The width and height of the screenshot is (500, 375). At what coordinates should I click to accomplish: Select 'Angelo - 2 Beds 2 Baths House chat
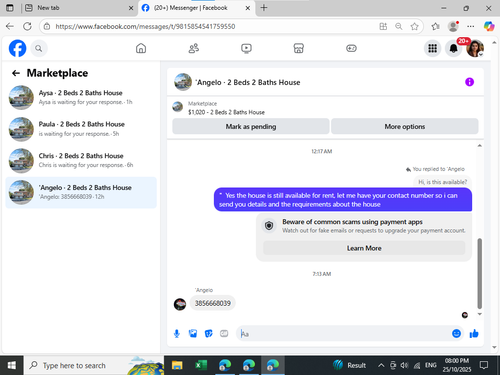coord(81,192)
